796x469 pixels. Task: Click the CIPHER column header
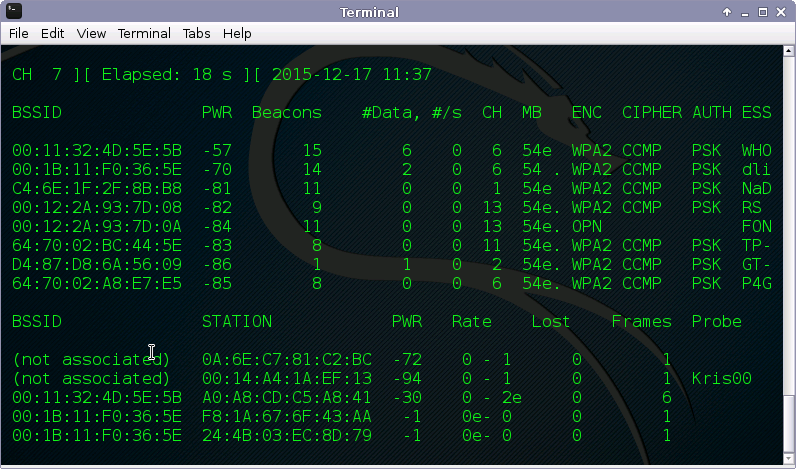pyautogui.click(x=652, y=112)
